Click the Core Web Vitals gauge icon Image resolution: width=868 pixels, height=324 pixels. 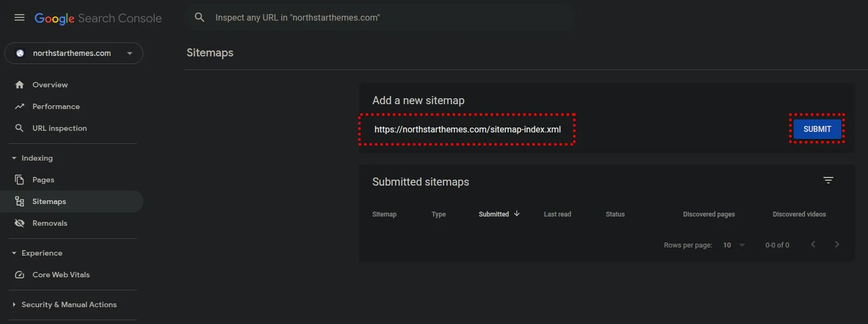pos(20,275)
